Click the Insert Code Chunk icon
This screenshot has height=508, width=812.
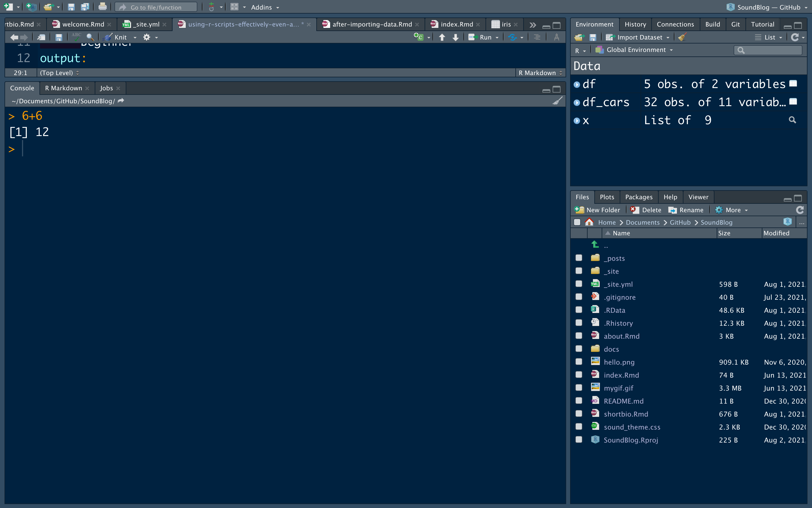[x=418, y=37]
